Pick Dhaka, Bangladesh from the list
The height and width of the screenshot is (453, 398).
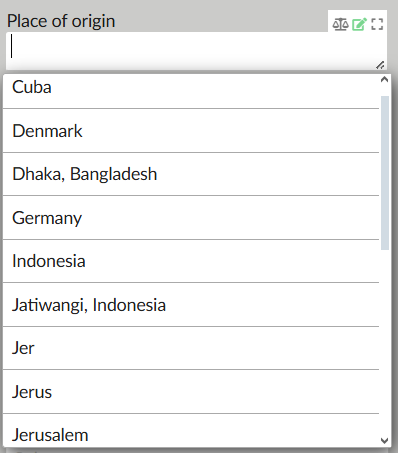click(x=191, y=174)
